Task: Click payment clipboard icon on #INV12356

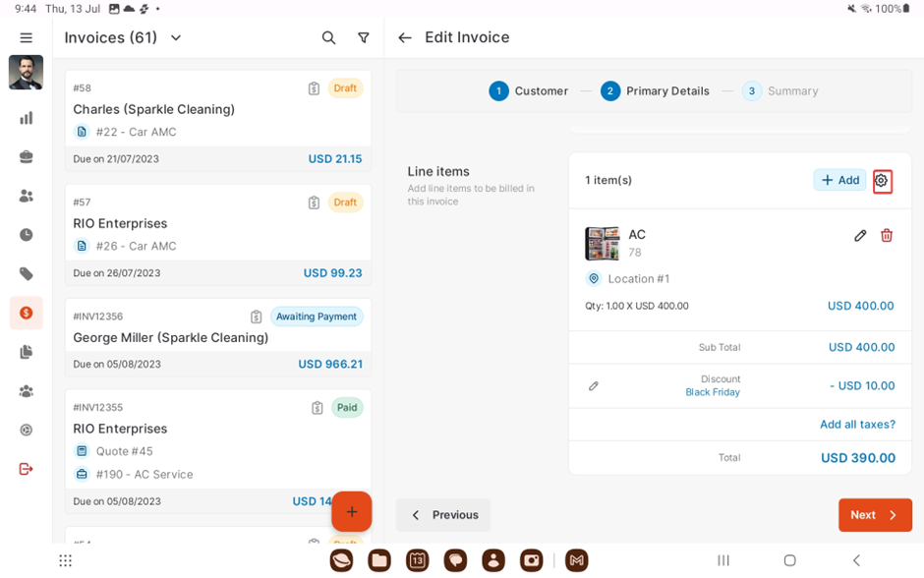Action: pyautogui.click(x=256, y=317)
